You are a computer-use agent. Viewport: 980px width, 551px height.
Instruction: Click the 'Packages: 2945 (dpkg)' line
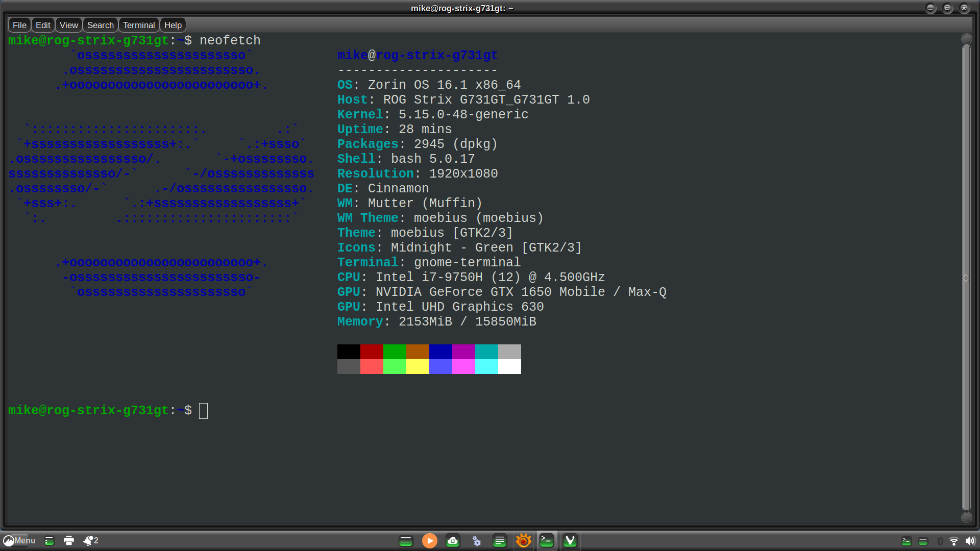(x=418, y=144)
